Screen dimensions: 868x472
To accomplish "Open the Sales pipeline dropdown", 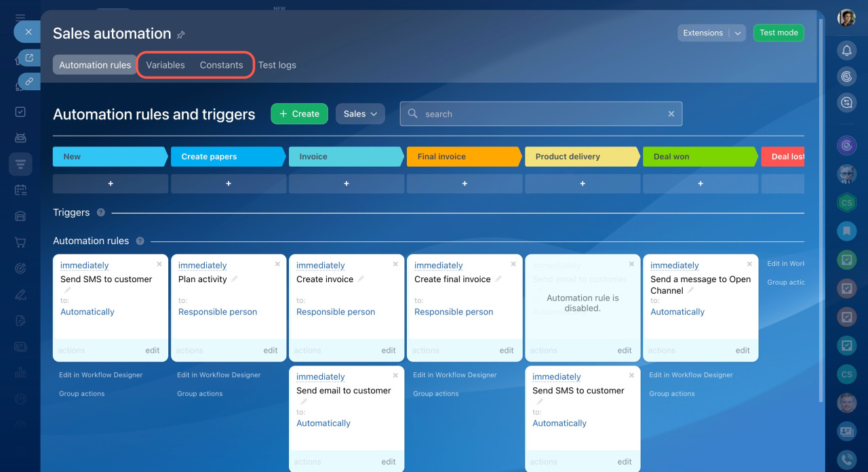I will (x=360, y=114).
